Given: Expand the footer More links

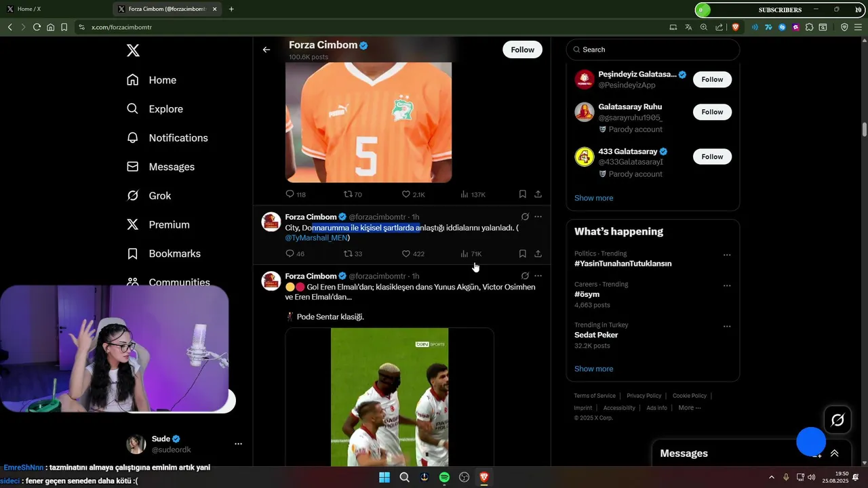Looking at the screenshot, I should coord(690,407).
